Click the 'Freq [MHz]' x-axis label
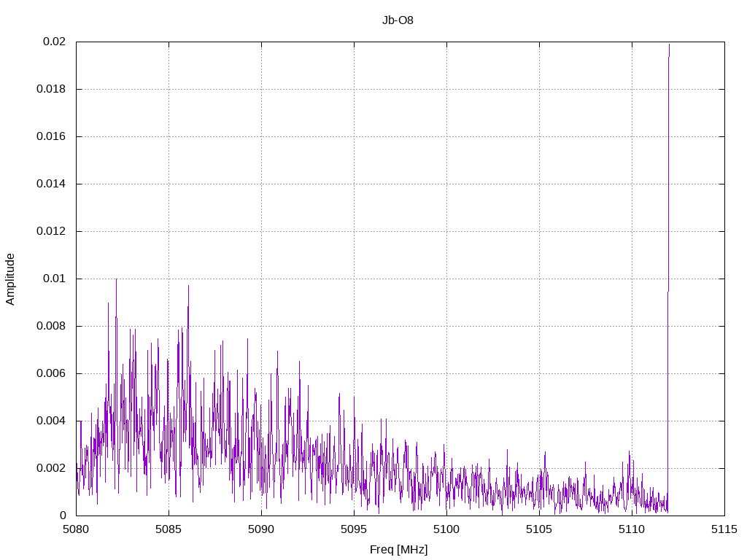Image resolution: width=747 pixels, height=560 pixels. 399,550
